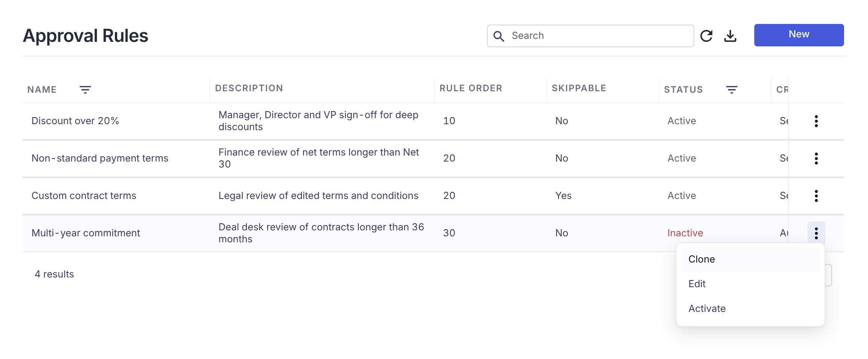Select 'Multi-year commitment' rule name
This screenshot has width=868, height=359.
tap(86, 233)
